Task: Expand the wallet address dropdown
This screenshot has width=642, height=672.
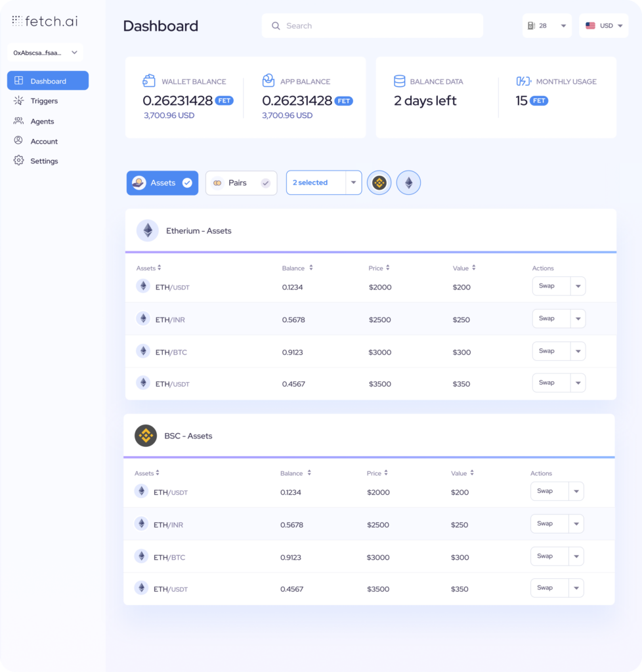Action: (x=74, y=52)
